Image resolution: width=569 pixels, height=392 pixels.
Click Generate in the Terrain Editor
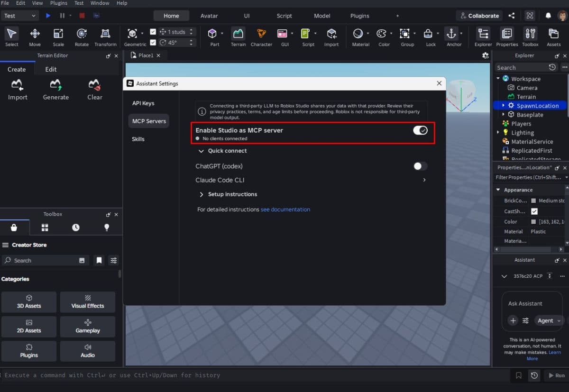coord(56,90)
